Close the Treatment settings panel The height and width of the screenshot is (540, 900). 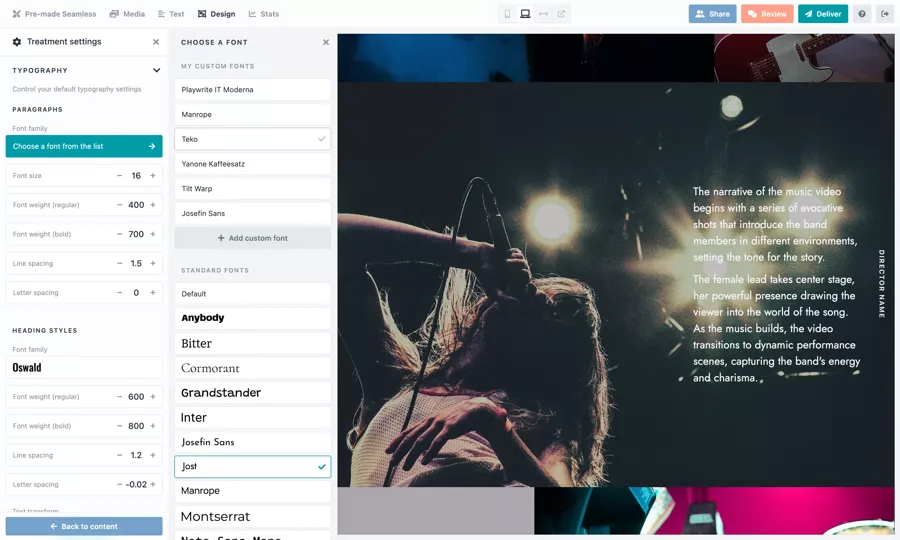click(156, 42)
